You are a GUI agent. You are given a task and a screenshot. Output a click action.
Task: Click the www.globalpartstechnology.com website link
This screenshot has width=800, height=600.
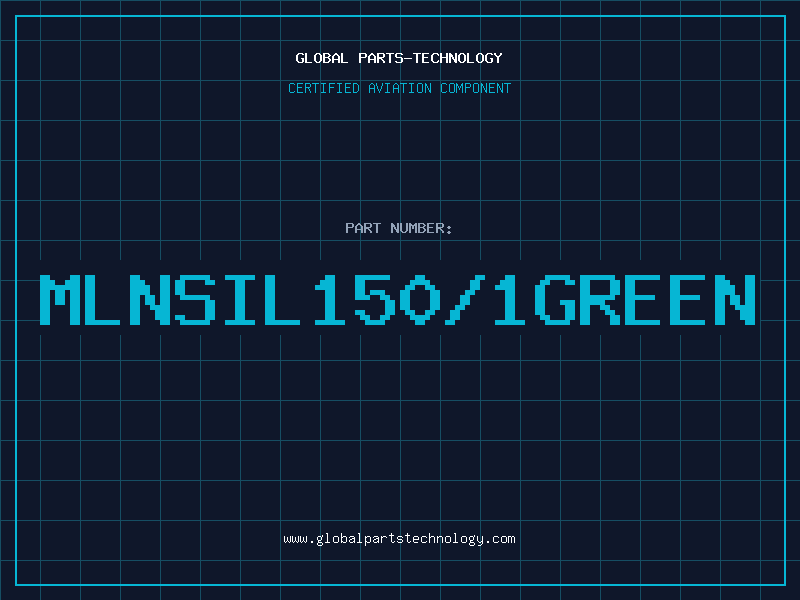pyautogui.click(x=399, y=539)
